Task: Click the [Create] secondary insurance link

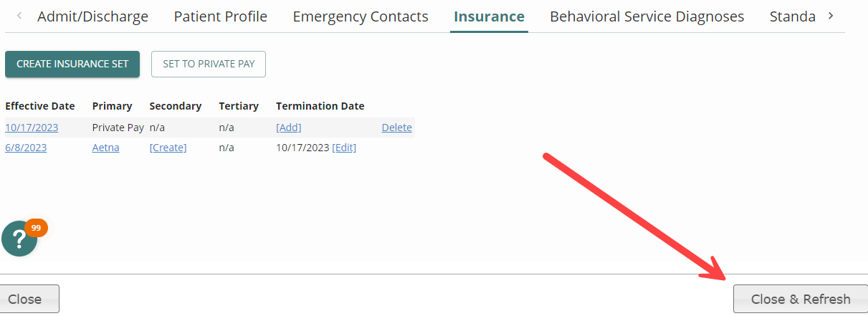Action: [x=168, y=148]
